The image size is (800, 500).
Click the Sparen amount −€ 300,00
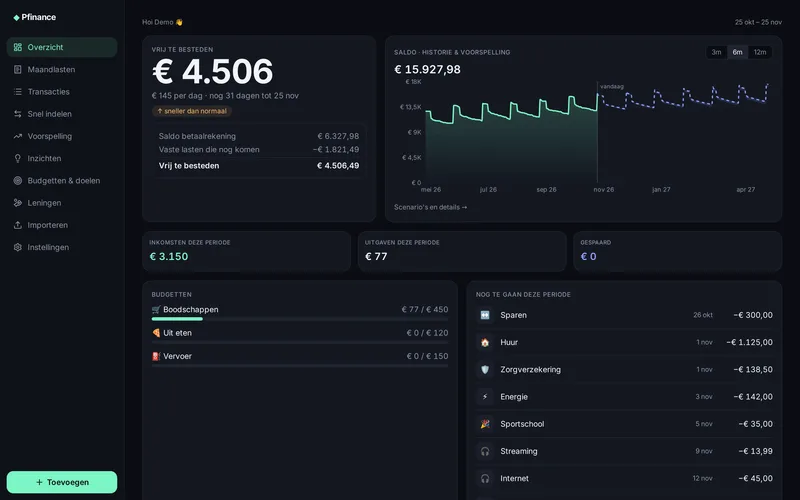[x=753, y=315]
